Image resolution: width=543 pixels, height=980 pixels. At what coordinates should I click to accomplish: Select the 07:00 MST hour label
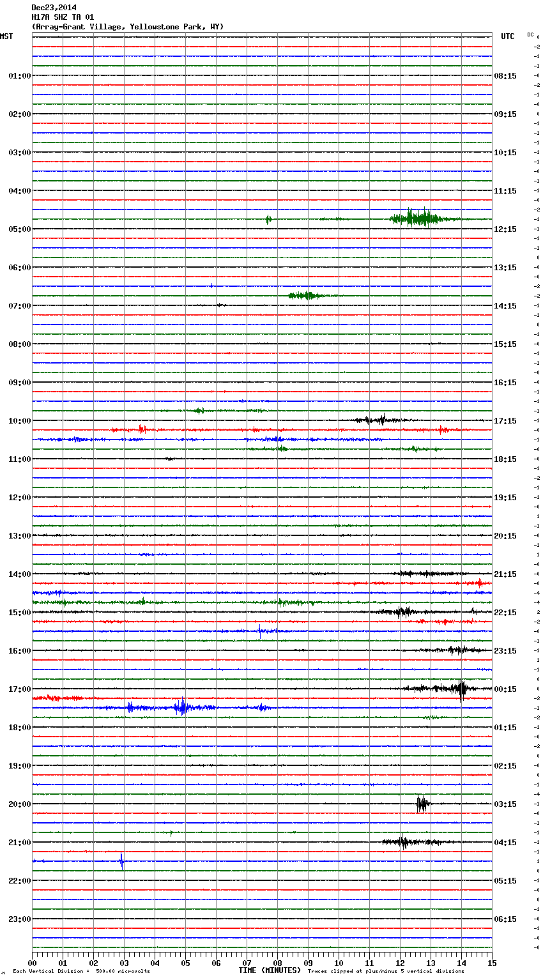tap(19, 306)
